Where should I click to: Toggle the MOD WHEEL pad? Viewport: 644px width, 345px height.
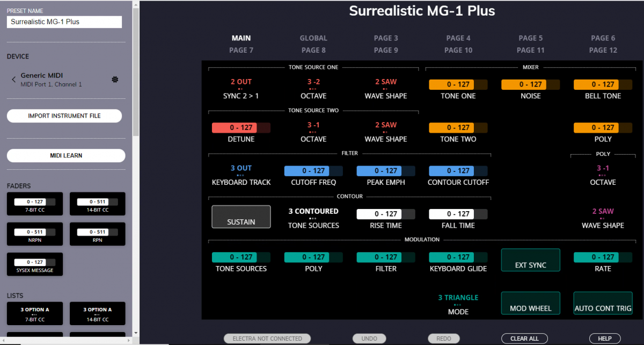pos(530,303)
